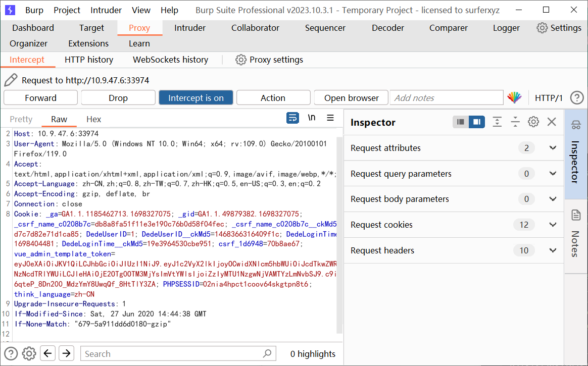Switch to the Dashboard tab
This screenshot has width=588, height=366.
(33, 28)
